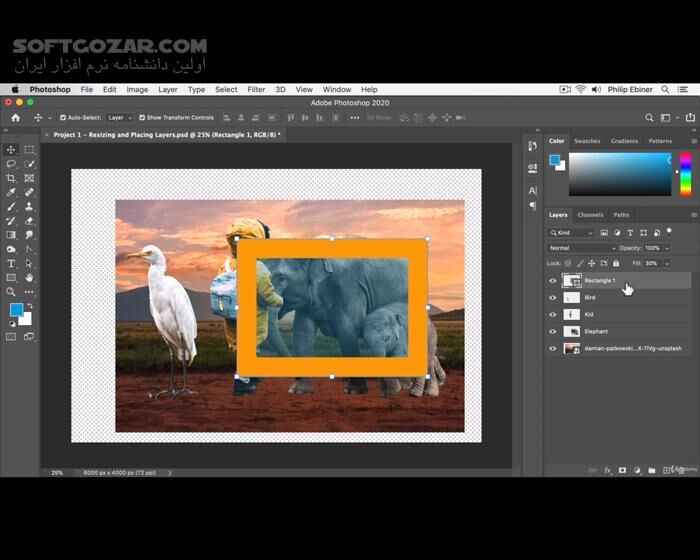
Task: Select the Gradient tool
Action: (x=11, y=235)
